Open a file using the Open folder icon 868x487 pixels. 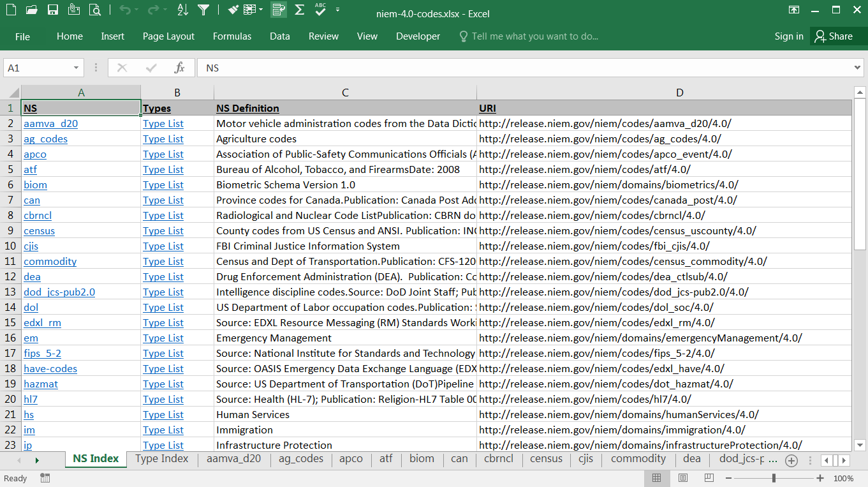[x=32, y=10]
